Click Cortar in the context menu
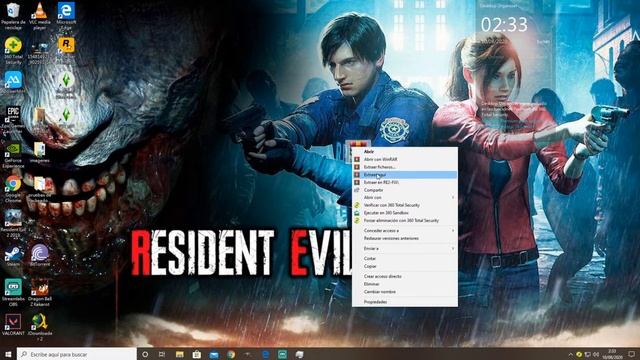Screen dimensions: 640x360 click(404, 259)
